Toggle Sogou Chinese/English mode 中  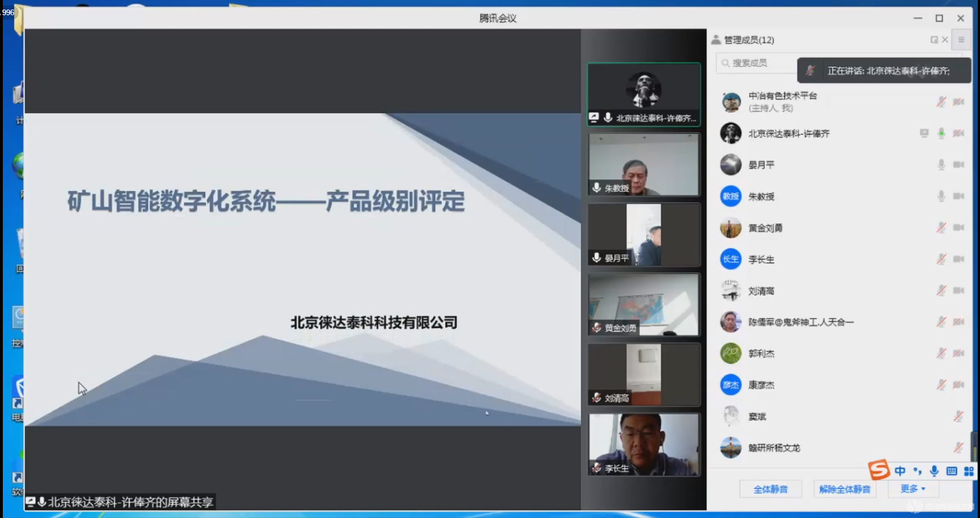(900, 471)
